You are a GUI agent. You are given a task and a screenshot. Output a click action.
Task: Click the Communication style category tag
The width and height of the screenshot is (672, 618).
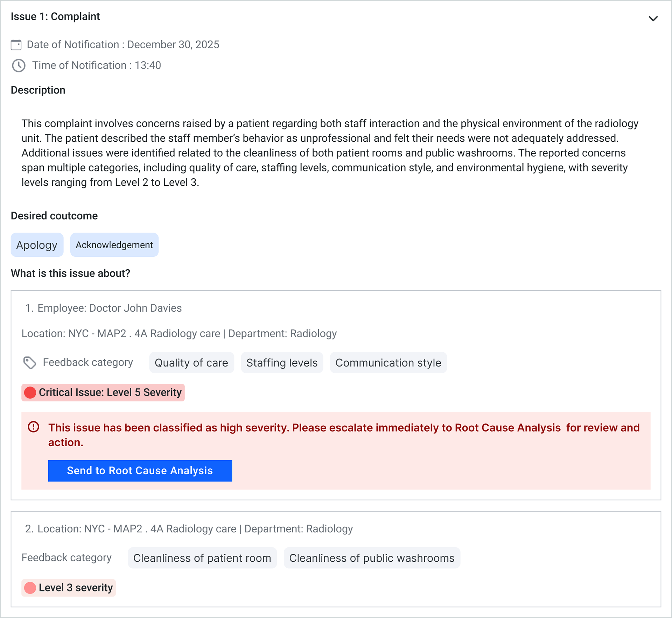click(x=388, y=363)
